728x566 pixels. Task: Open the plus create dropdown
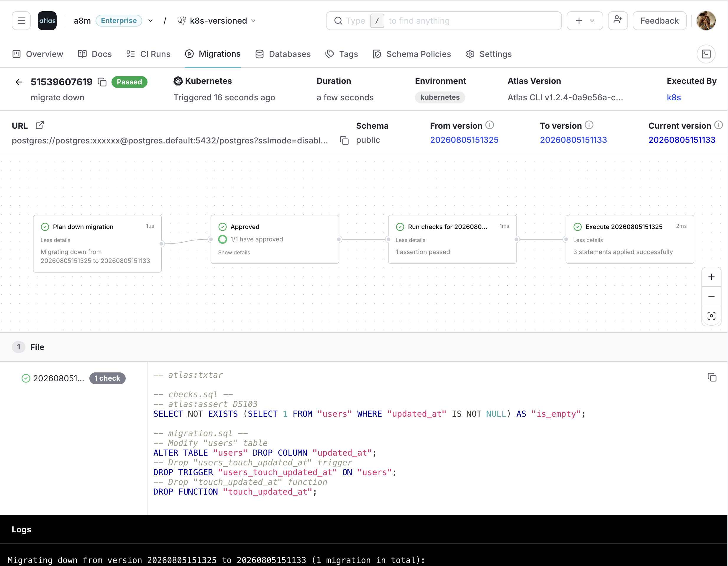[585, 21]
